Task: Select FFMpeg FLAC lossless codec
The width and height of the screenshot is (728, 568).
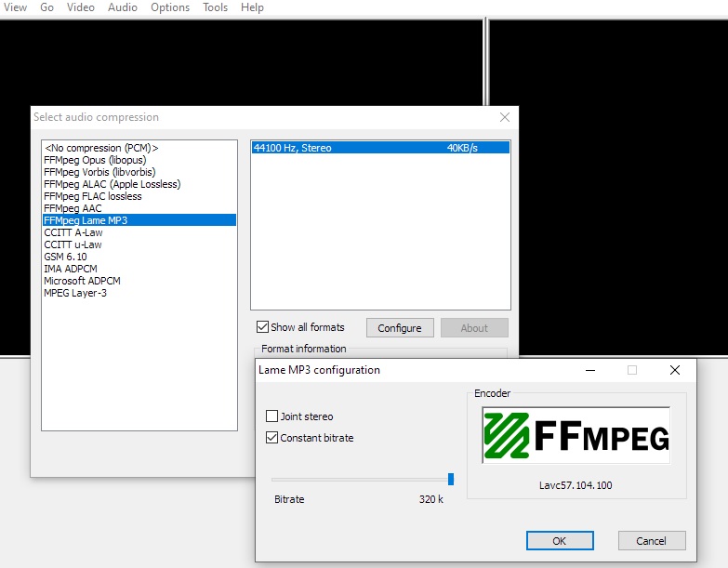Action: tap(139, 196)
